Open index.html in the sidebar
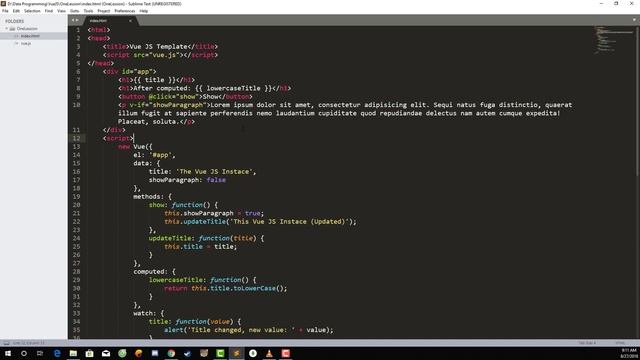Screen dimensions: 640x360 pos(30,36)
